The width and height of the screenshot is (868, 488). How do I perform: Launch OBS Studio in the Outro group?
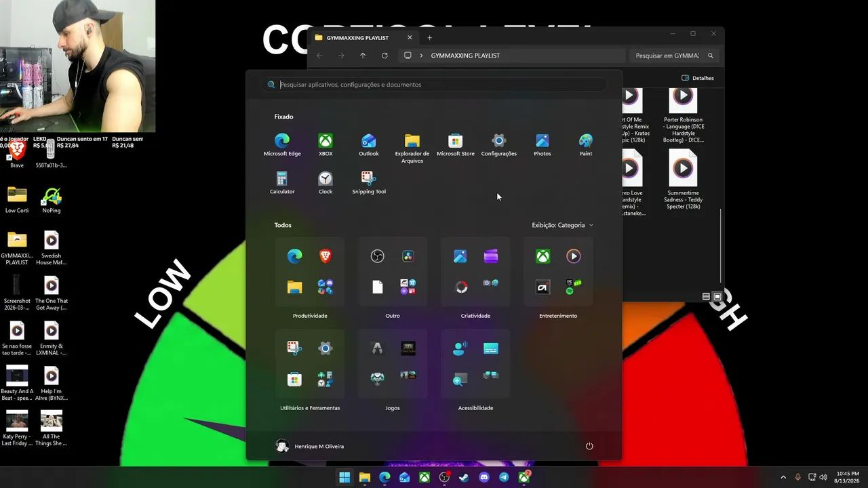(378, 256)
